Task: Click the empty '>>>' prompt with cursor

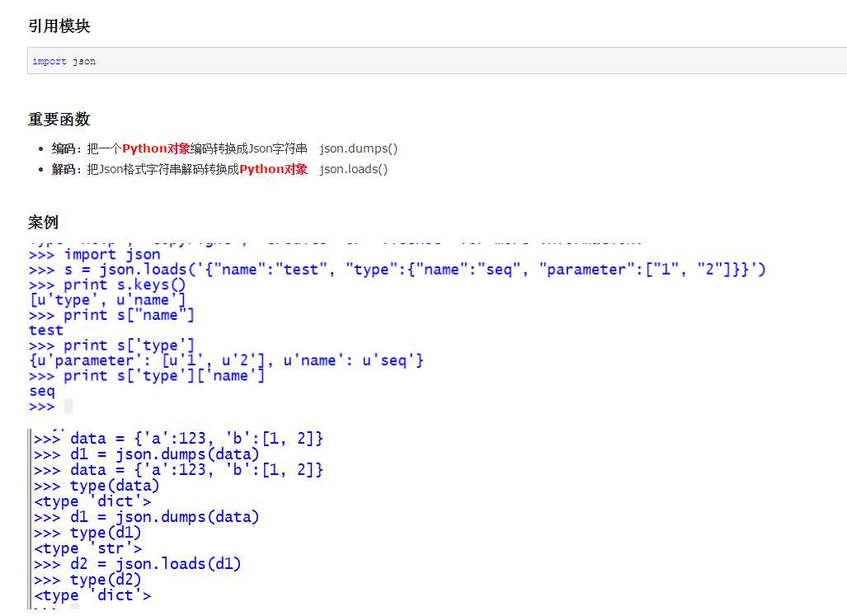Action: tap(51, 406)
